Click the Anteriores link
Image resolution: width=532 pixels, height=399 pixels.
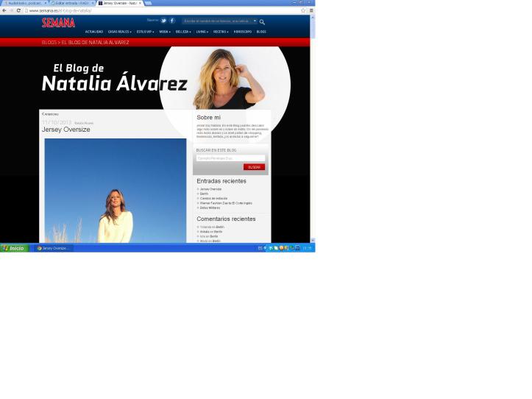pyautogui.click(x=51, y=114)
